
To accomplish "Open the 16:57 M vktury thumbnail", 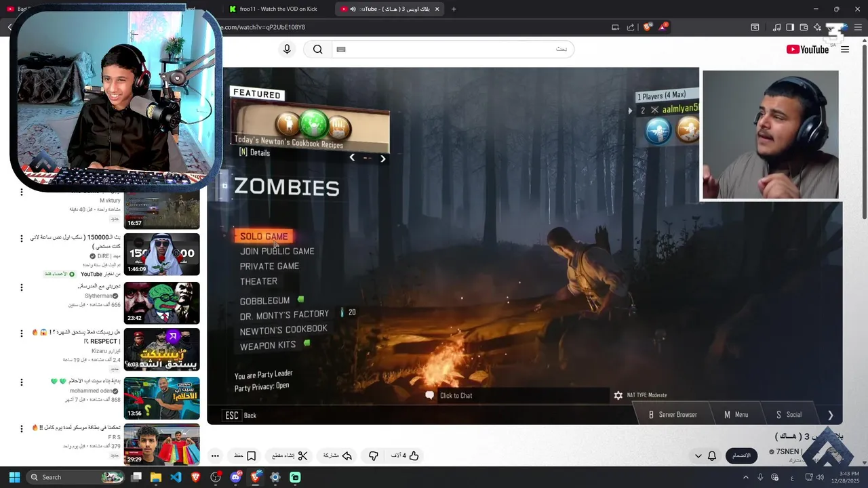I will [x=161, y=210].
